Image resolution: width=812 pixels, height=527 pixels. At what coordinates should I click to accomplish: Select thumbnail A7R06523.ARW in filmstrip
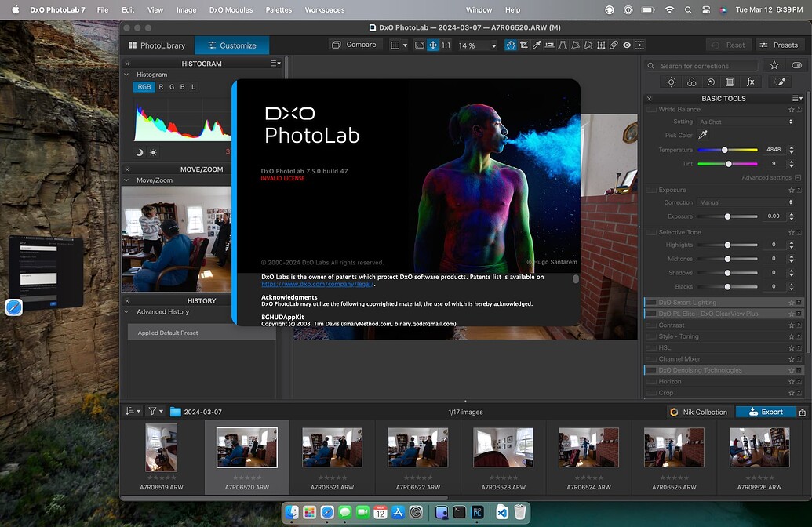click(x=504, y=448)
